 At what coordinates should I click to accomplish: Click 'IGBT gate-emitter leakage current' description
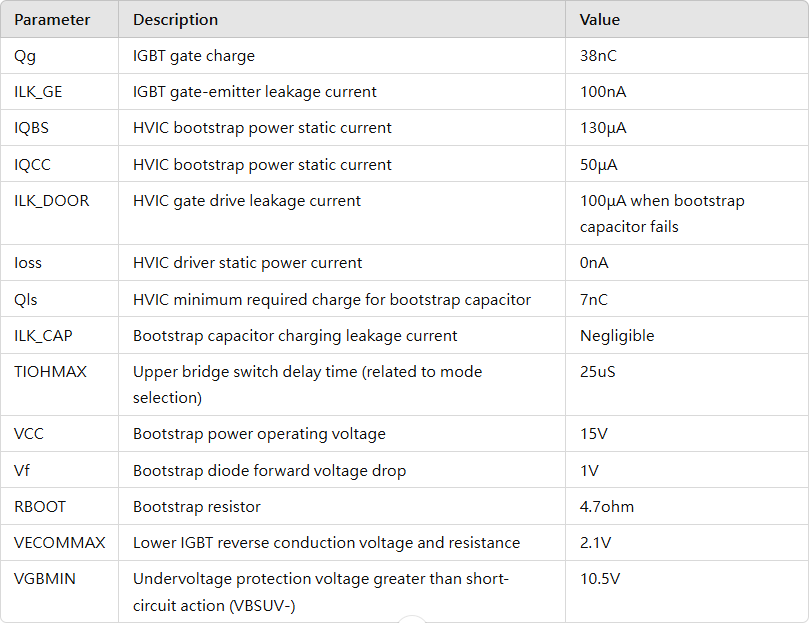[254, 92]
